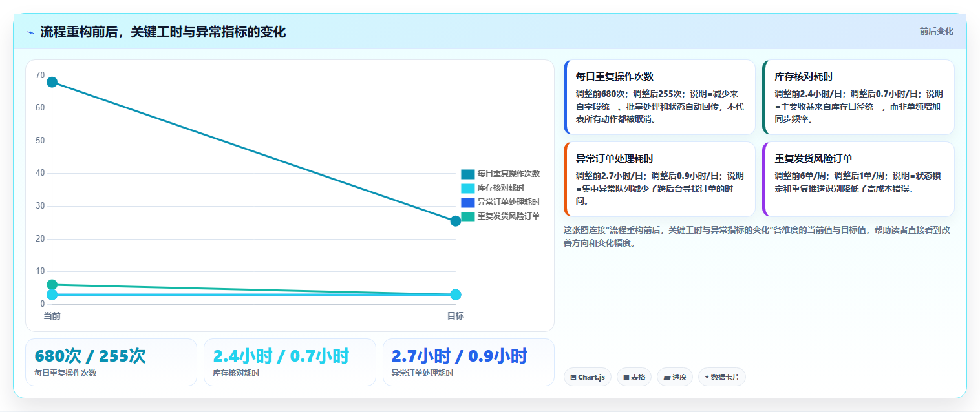
Task: Click the 前后变化 label in header
Action: [x=936, y=32]
